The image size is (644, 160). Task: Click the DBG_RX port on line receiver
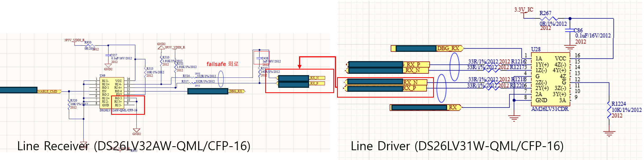(x=237, y=91)
